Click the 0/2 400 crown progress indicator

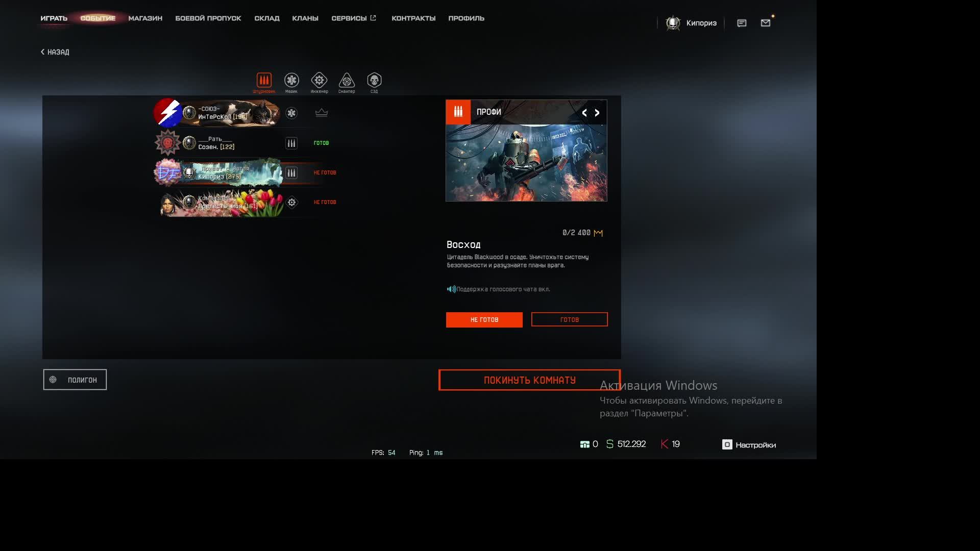pyautogui.click(x=582, y=233)
